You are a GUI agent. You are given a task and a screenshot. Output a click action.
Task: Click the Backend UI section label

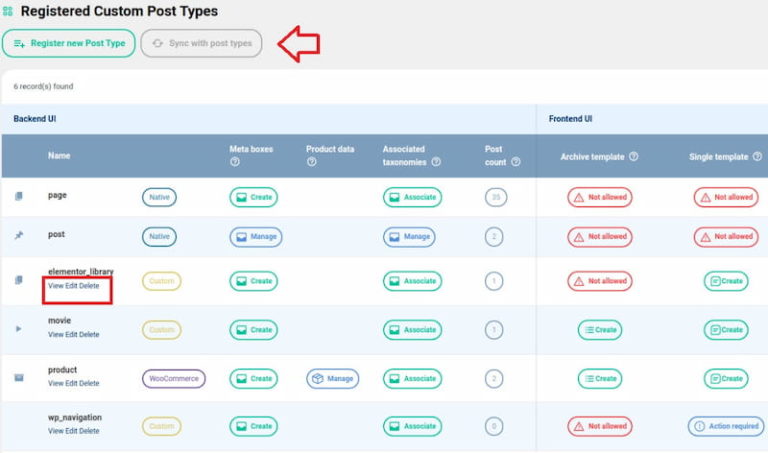[x=35, y=119]
